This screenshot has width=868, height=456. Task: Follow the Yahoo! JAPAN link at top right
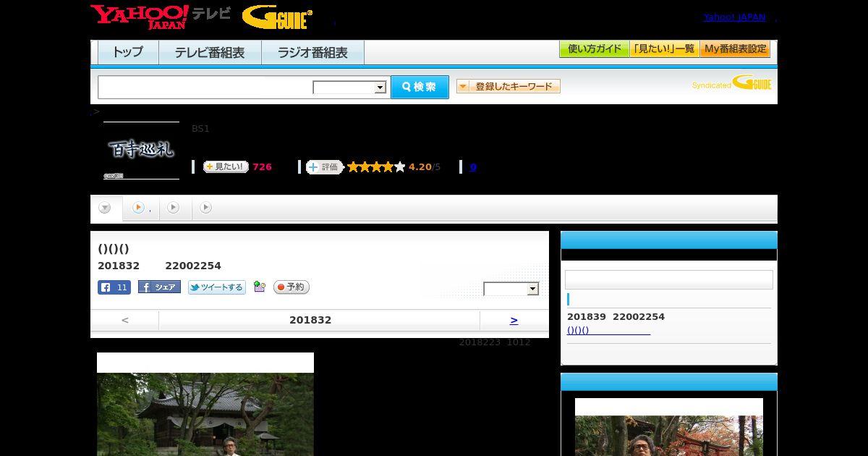pyautogui.click(x=734, y=17)
